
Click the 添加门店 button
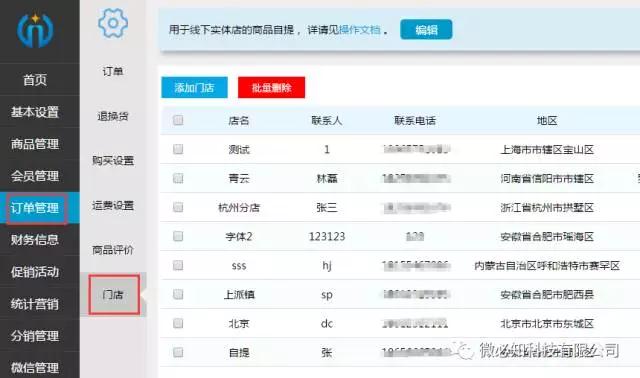(194, 87)
